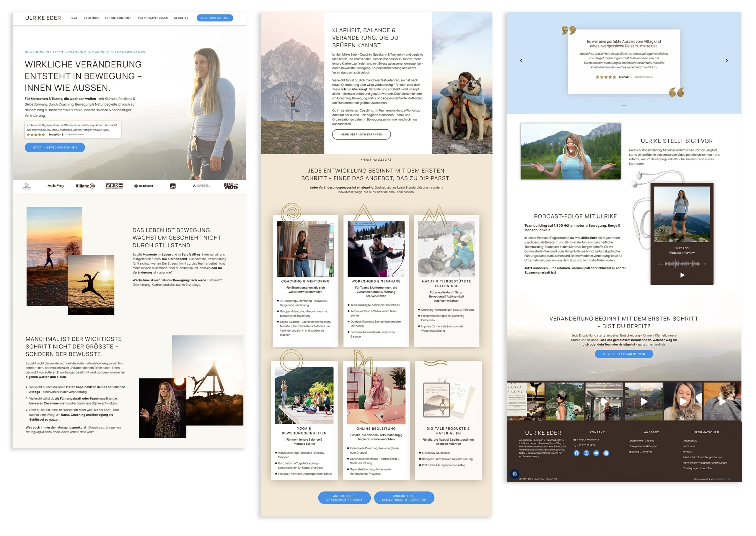
Task: Open the Impressum footer link
Action: [689, 446]
